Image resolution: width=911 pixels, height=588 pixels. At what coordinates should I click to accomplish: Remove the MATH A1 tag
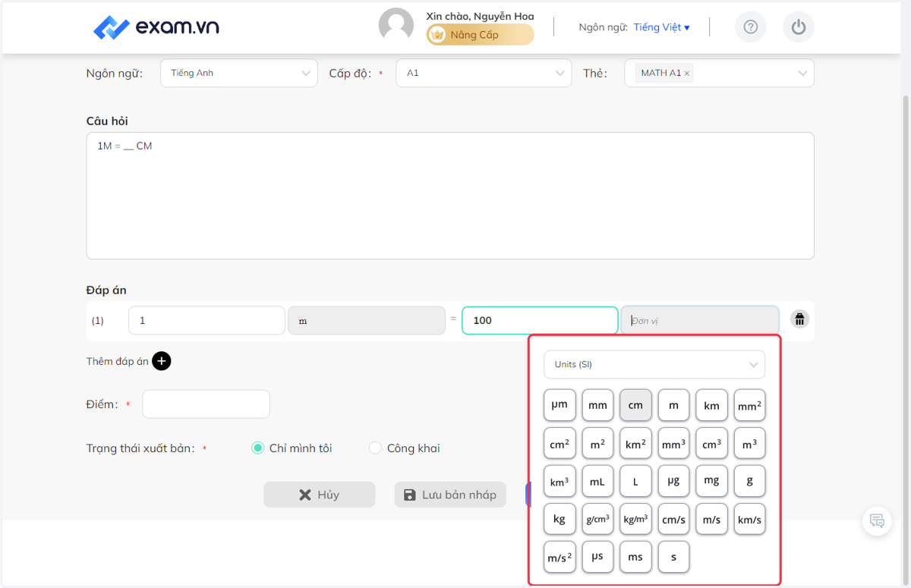point(687,74)
